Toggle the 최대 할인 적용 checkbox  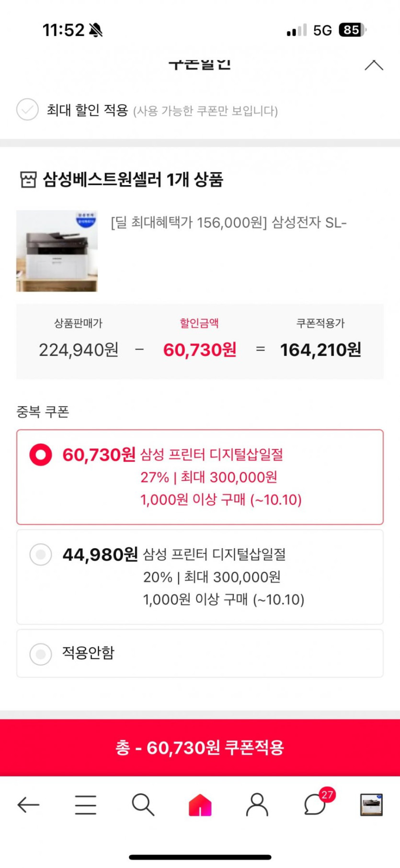27,110
